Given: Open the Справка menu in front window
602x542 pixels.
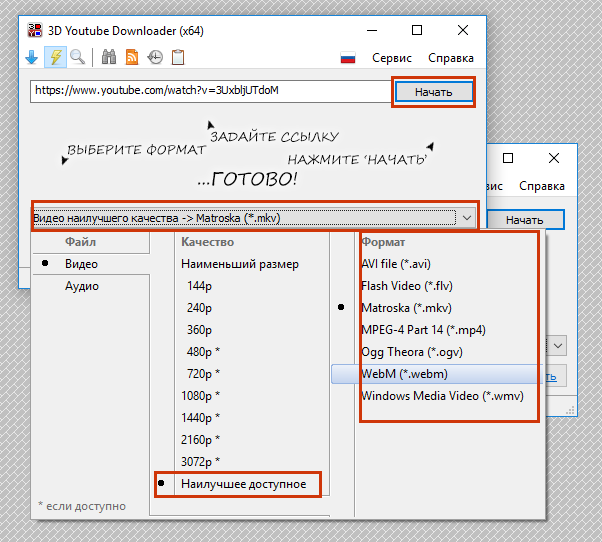Looking at the screenshot, I should coord(451,58).
